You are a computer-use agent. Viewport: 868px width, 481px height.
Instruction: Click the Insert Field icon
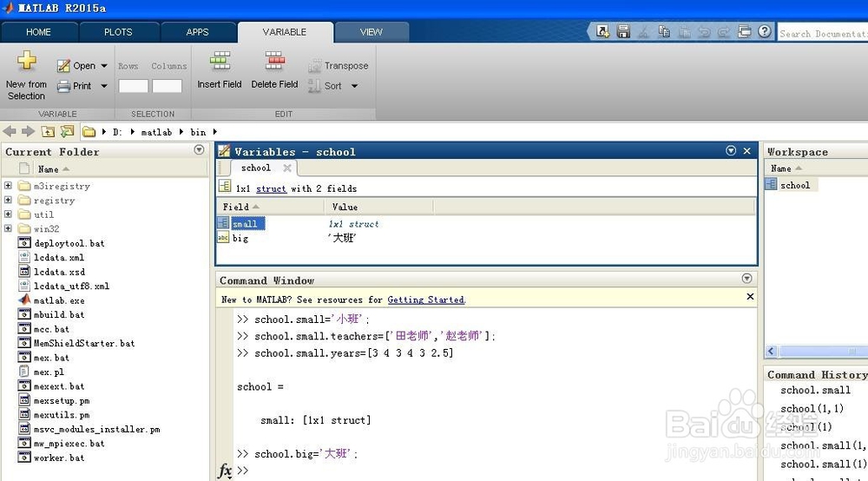click(220, 60)
